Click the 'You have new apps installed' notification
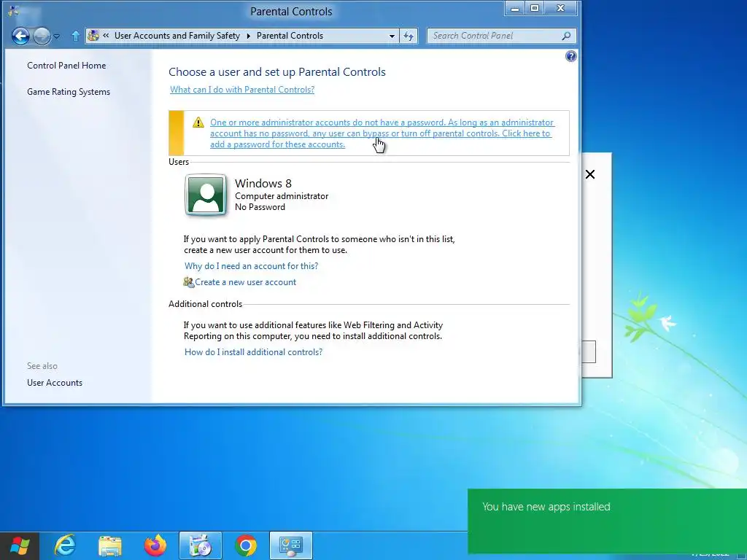Image resolution: width=747 pixels, height=560 pixels. [x=607, y=521]
